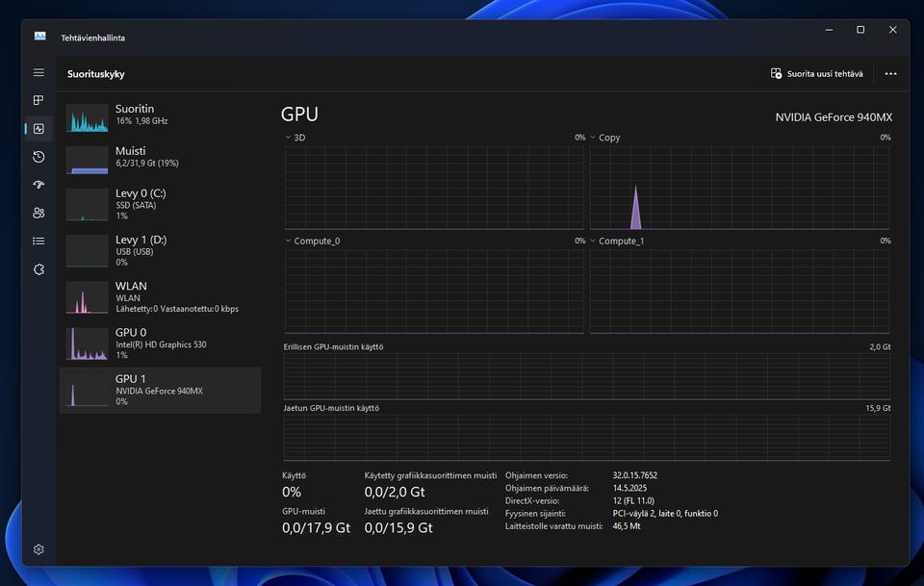Image resolution: width=924 pixels, height=586 pixels.
Task: Click Suorita uusi tehtävä button
Action: click(817, 74)
